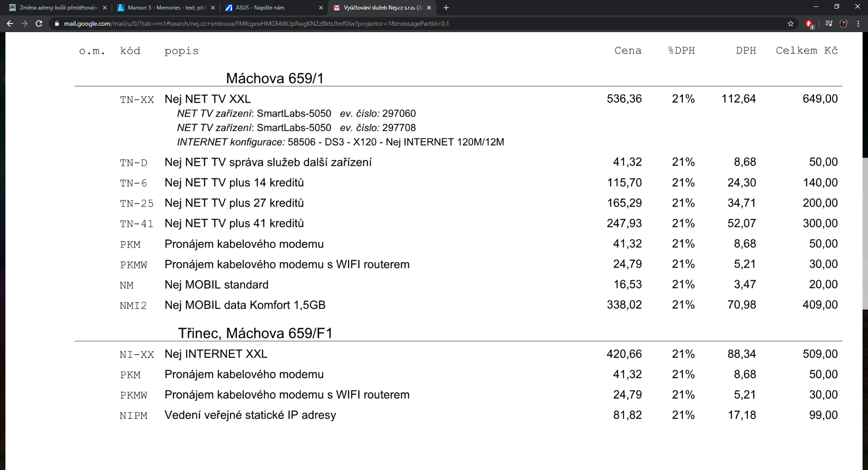Open the media controls playlist icon
The width and height of the screenshot is (868, 470).
829,23
